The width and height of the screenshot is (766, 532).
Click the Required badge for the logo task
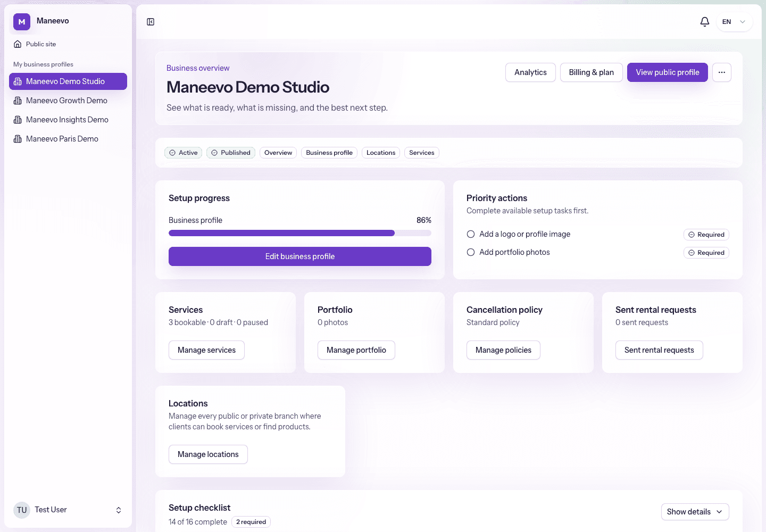pyautogui.click(x=706, y=235)
